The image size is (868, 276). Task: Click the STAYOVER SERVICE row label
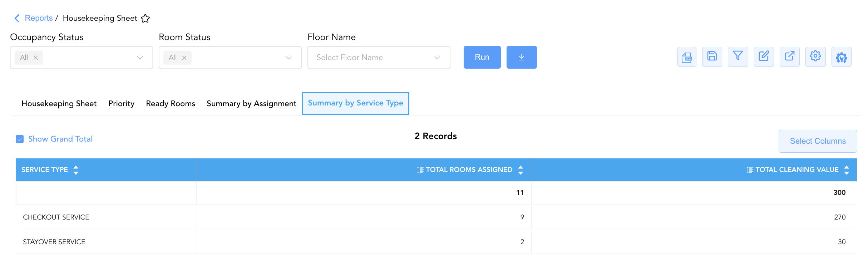54,242
